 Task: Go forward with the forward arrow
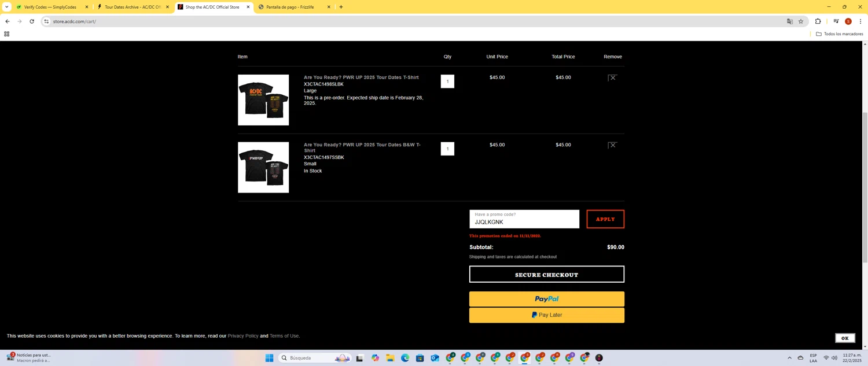point(20,21)
